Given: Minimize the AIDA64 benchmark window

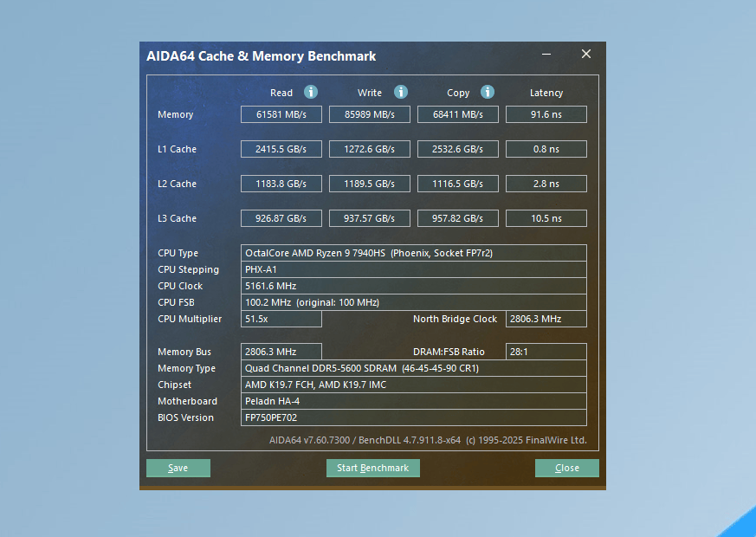Looking at the screenshot, I should (546, 54).
